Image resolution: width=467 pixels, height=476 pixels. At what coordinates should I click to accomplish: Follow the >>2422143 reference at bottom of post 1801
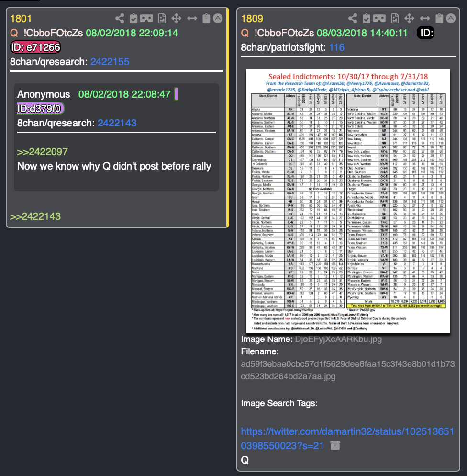[35, 216]
